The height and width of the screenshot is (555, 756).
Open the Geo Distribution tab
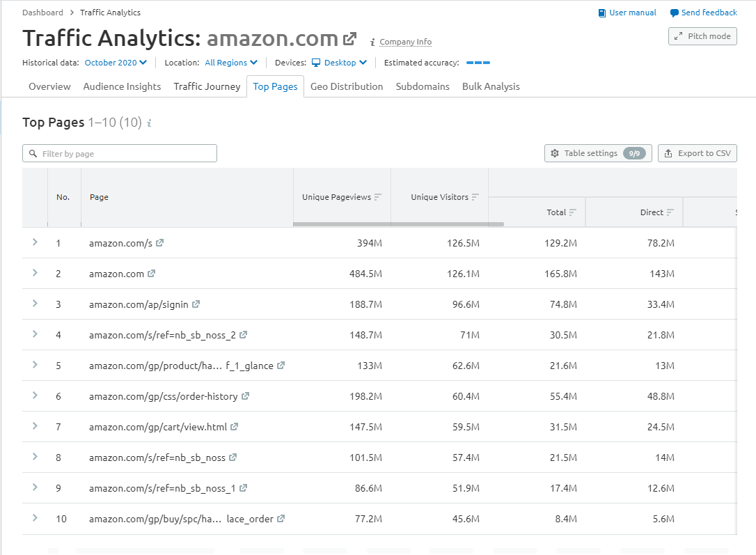tap(347, 86)
